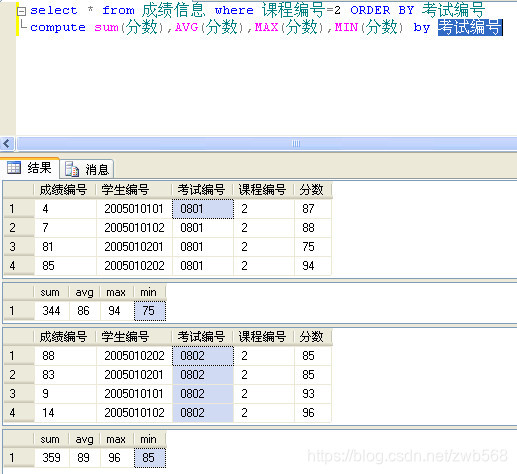This screenshot has width=517, height=474.
Task: Select student number 2005010201 with score 75
Action: [134, 247]
